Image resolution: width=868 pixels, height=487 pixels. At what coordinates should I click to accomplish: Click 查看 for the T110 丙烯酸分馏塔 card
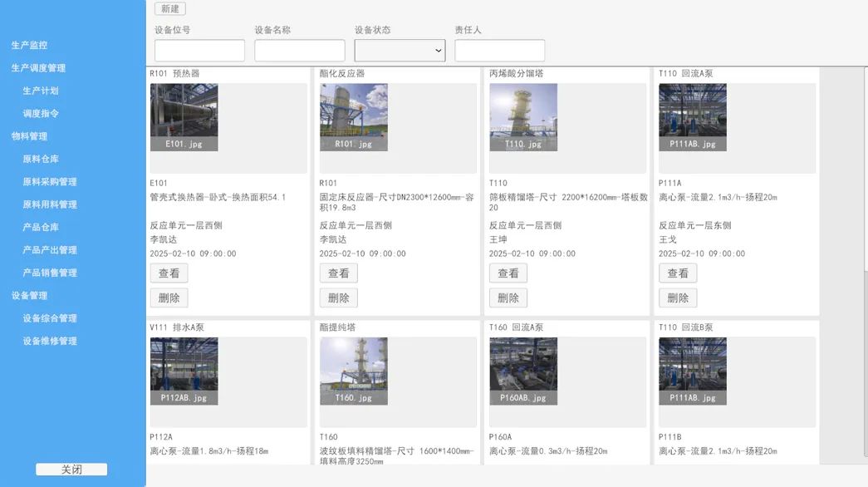click(508, 273)
